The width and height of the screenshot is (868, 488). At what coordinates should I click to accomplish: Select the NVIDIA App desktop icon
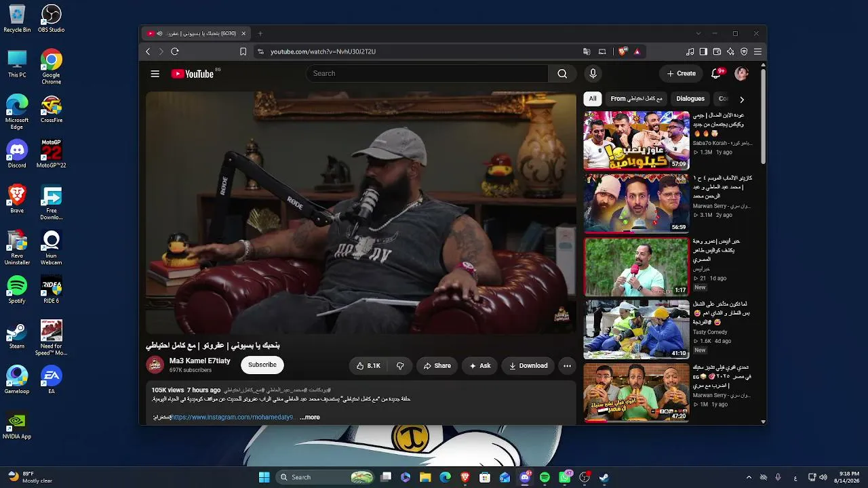pos(17,426)
